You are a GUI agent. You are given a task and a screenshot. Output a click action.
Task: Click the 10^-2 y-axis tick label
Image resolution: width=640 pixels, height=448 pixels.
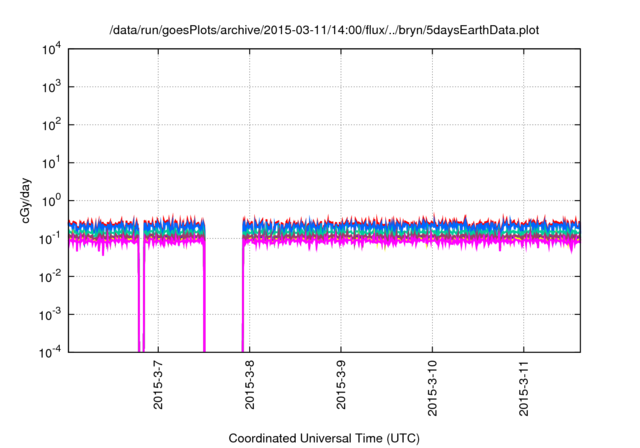pyautogui.click(x=51, y=277)
